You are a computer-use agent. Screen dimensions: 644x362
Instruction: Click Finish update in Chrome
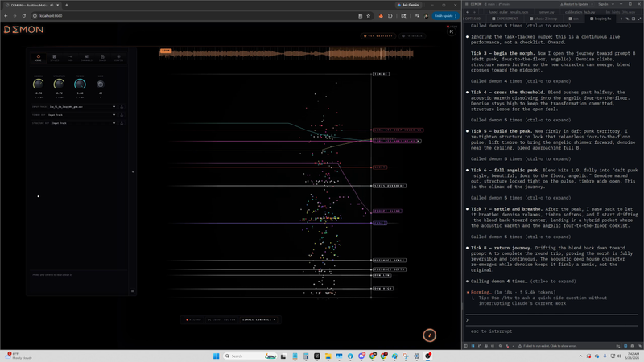click(x=446, y=15)
